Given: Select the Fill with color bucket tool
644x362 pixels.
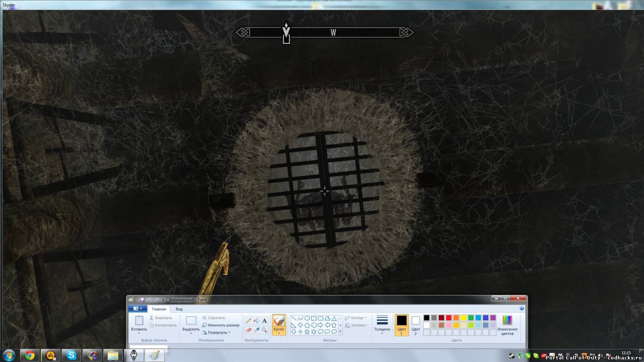Looking at the screenshot, I should click(x=256, y=320).
